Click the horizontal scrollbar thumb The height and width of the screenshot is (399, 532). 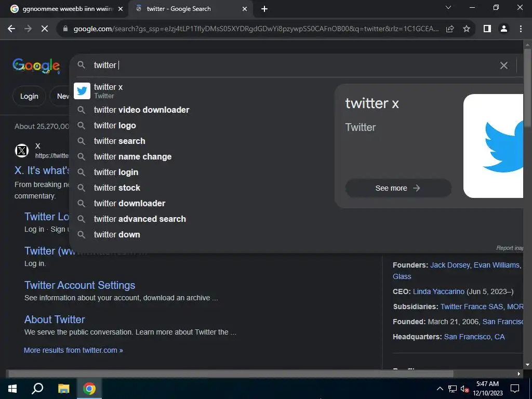coord(231,374)
